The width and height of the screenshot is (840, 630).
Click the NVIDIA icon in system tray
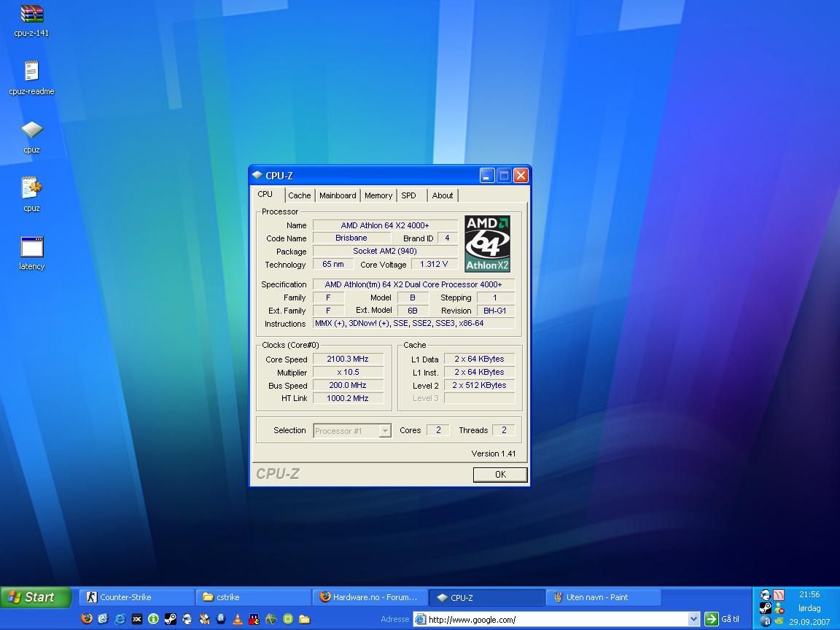click(x=779, y=621)
